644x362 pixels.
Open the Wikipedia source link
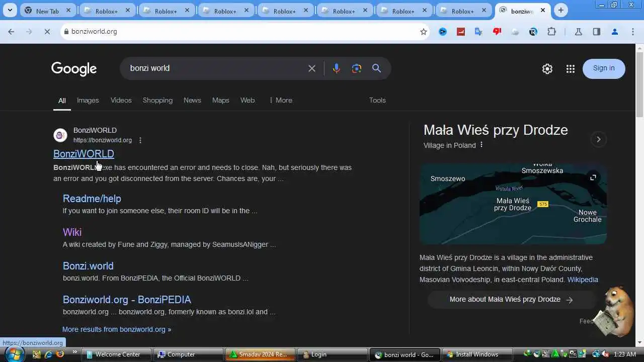583,280
